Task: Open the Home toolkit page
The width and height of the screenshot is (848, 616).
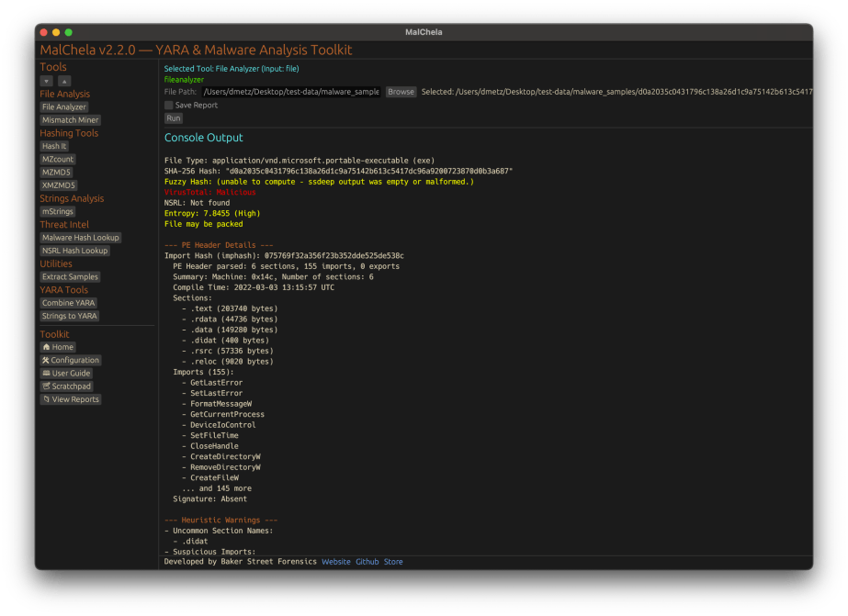Action: coord(57,347)
